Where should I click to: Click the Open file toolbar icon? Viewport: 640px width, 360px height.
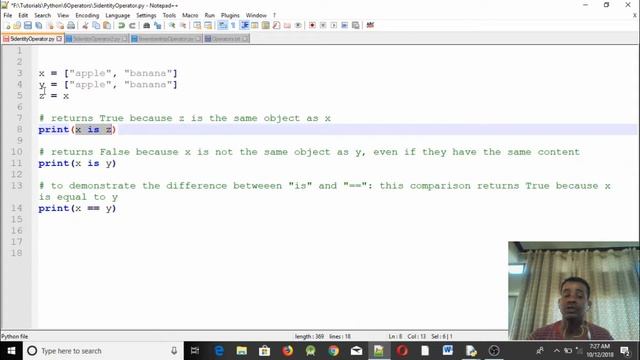(17, 26)
